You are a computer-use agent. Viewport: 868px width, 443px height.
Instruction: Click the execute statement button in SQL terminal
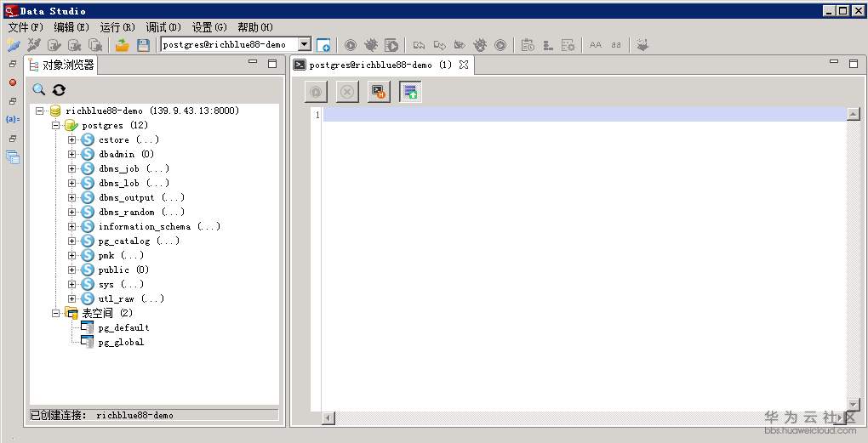coord(316,92)
